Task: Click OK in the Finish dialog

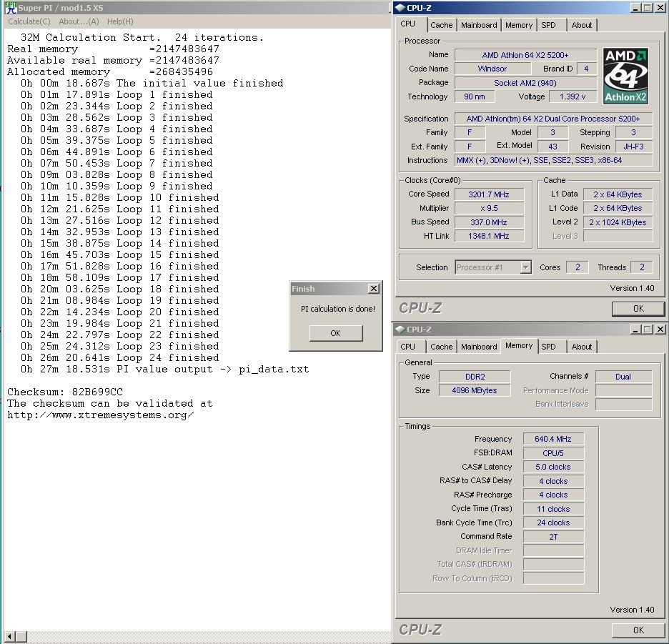Action: point(336,333)
